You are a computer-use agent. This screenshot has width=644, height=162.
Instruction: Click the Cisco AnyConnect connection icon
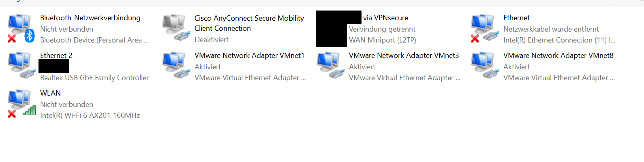[x=175, y=28]
